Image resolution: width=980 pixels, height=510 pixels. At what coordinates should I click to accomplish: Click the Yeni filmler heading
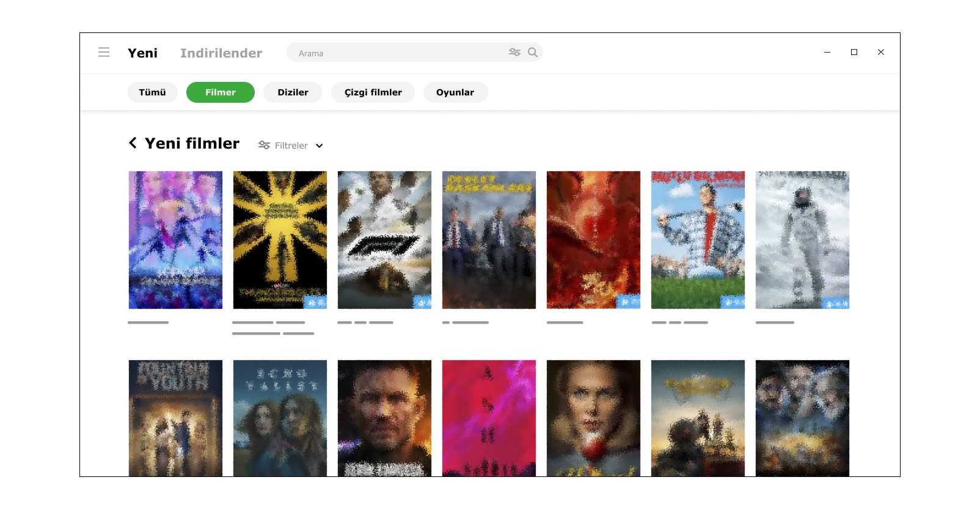pyautogui.click(x=192, y=143)
